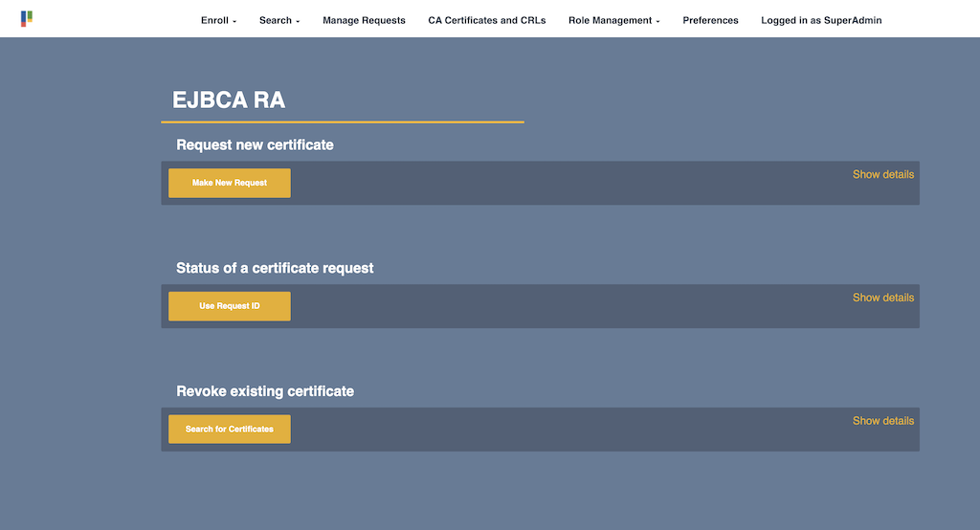Expand the Search dropdown menu
Viewport: 980px width, 530px height.
pos(278,20)
